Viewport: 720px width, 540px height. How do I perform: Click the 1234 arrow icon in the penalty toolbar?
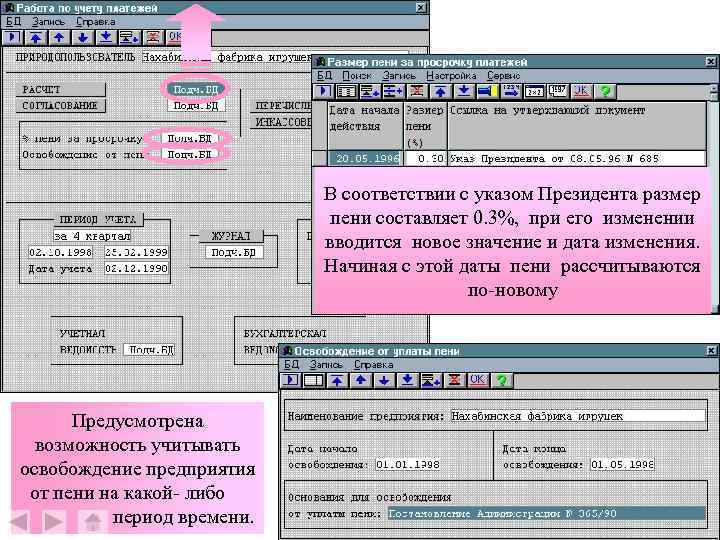(x=511, y=91)
